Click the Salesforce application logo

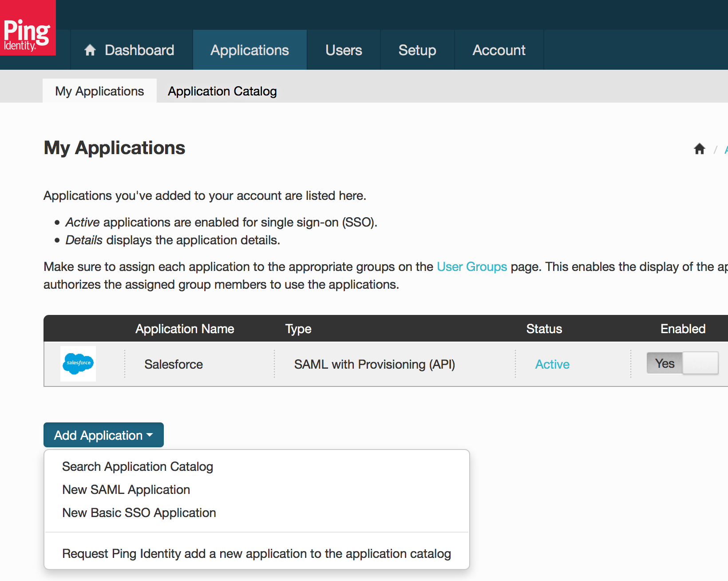78,364
